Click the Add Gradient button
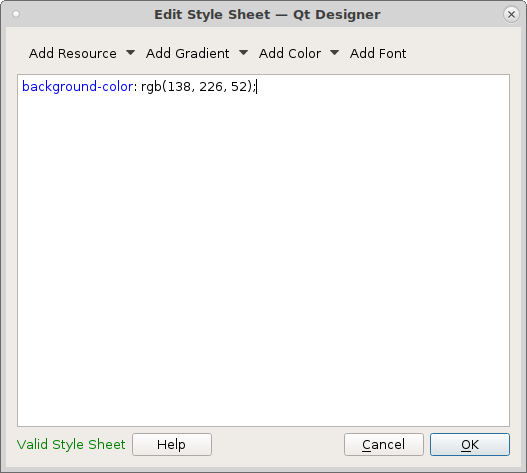The image size is (527, 473). pyautogui.click(x=188, y=53)
